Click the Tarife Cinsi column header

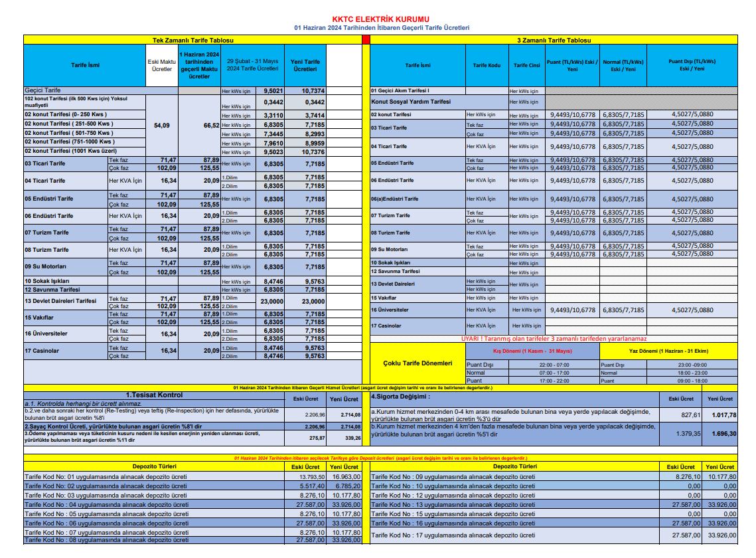tap(526, 65)
